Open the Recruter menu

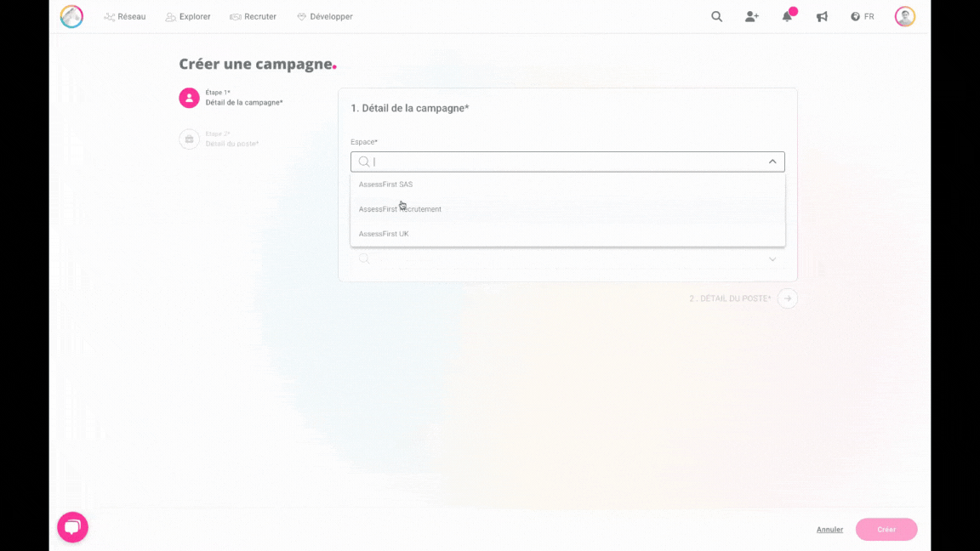click(254, 16)
